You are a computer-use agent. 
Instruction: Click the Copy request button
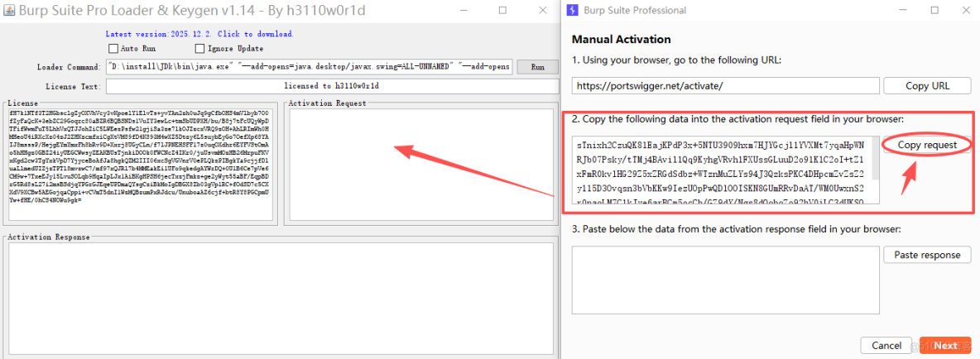(927, 145)
